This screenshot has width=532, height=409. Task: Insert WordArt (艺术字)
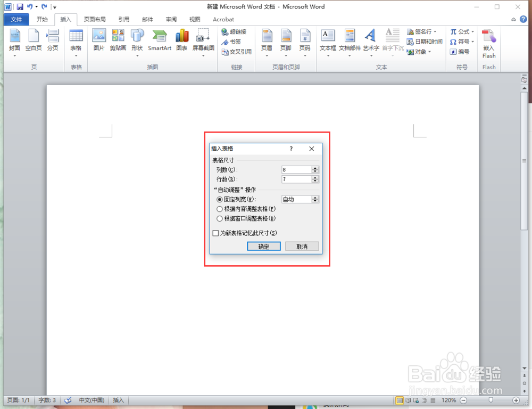(371, 43)
